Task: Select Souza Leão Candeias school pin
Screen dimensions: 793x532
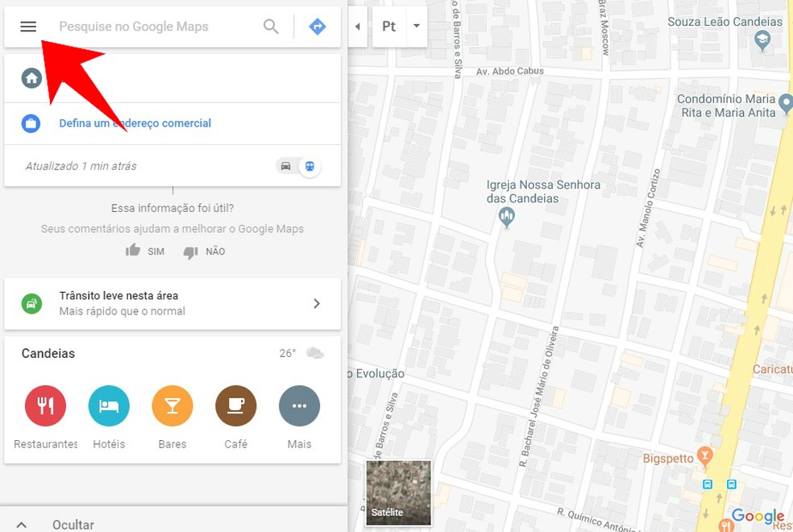Action: (762, 40)
